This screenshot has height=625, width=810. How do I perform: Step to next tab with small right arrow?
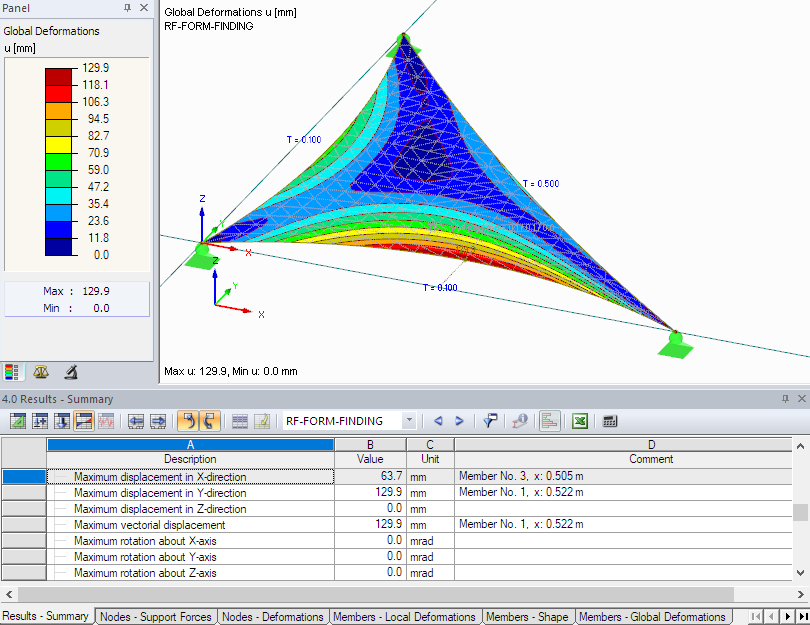tap(787, 616)
